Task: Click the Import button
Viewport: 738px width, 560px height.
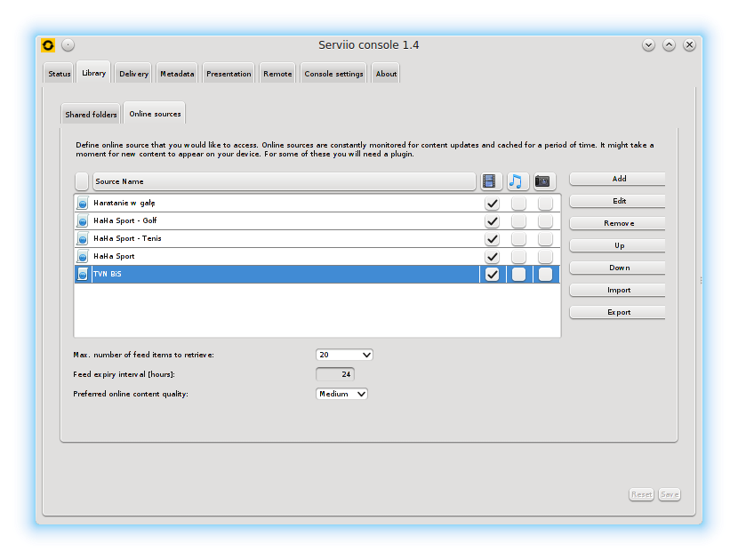Action: pos(619,290)
